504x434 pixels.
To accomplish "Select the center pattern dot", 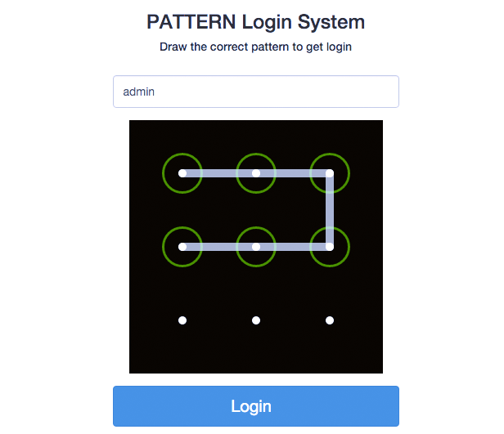I will point(256,247).
